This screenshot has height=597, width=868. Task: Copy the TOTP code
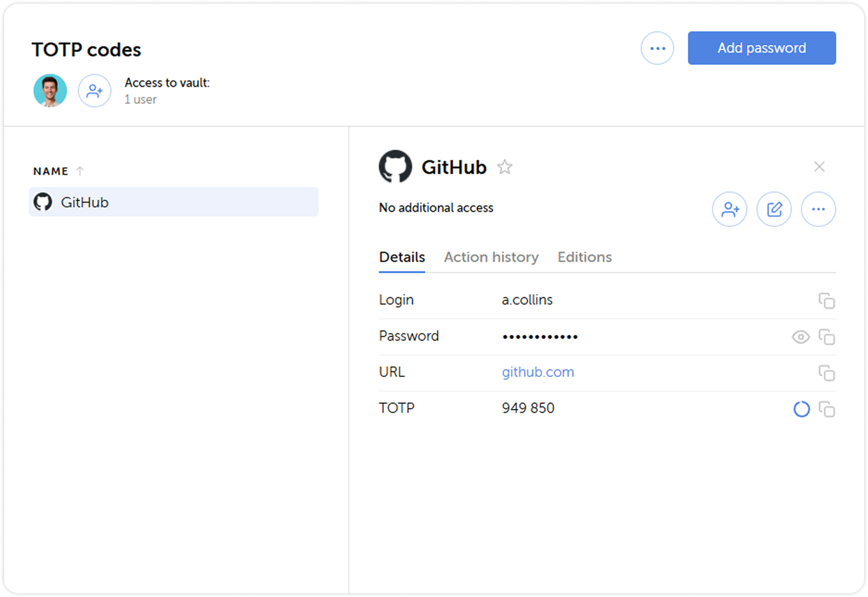[826, 410]
